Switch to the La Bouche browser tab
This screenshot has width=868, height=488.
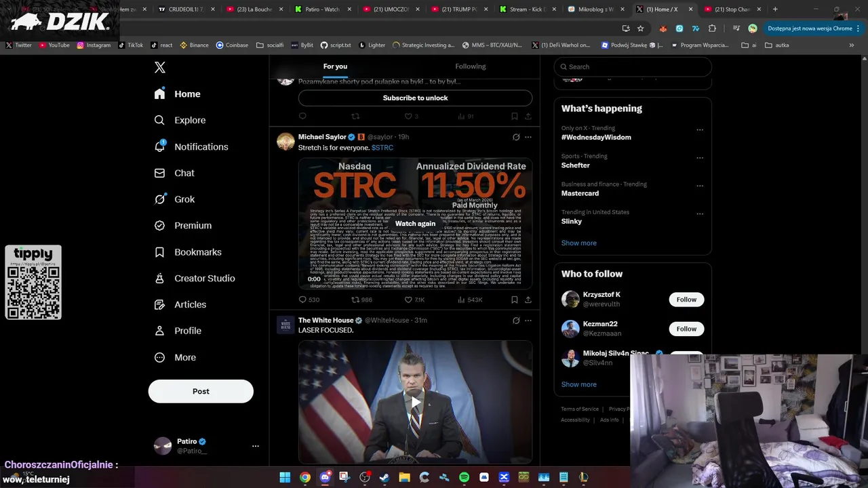click(254, 9)
